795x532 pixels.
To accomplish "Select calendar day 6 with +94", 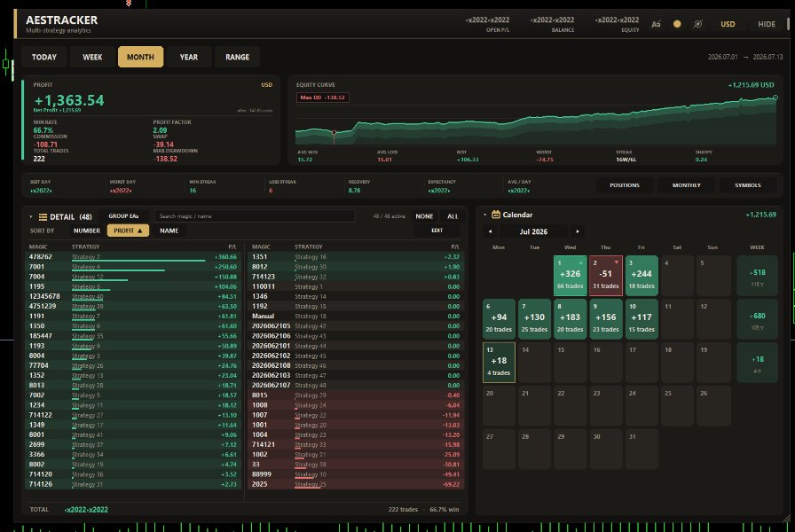I will (x=499, y=318).
